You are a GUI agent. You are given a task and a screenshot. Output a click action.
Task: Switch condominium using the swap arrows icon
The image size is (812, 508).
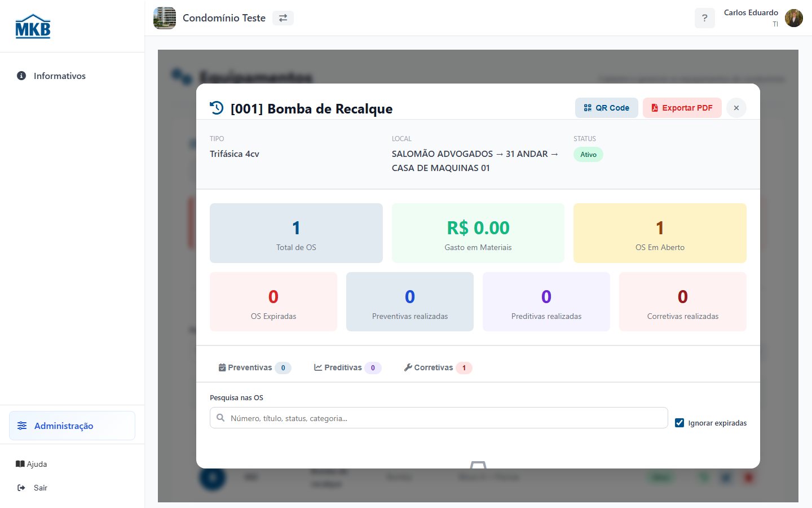283,18
